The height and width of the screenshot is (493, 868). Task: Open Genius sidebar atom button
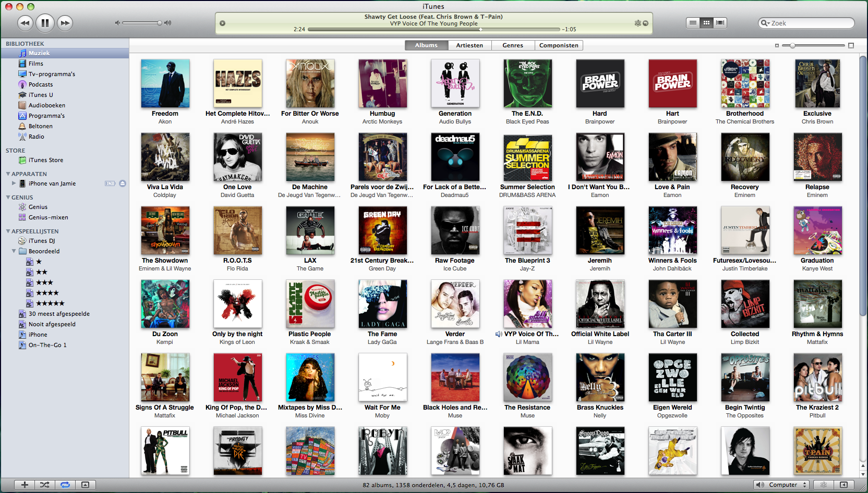(x=824, y=485)
